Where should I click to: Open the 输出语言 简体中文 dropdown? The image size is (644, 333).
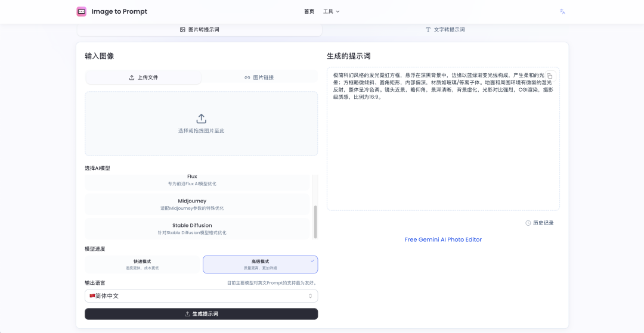pyautogui.click(x=201, y=296)
